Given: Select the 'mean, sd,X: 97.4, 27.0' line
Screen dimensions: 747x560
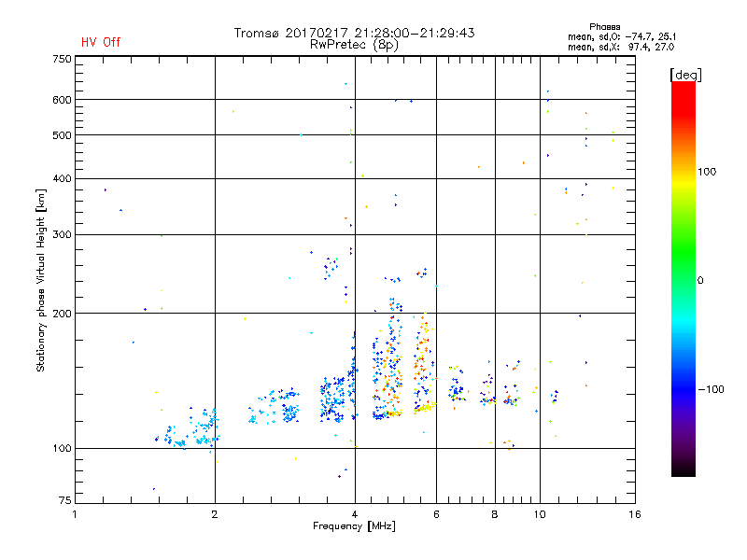Looking at the screenshot, I should (621, 48).
